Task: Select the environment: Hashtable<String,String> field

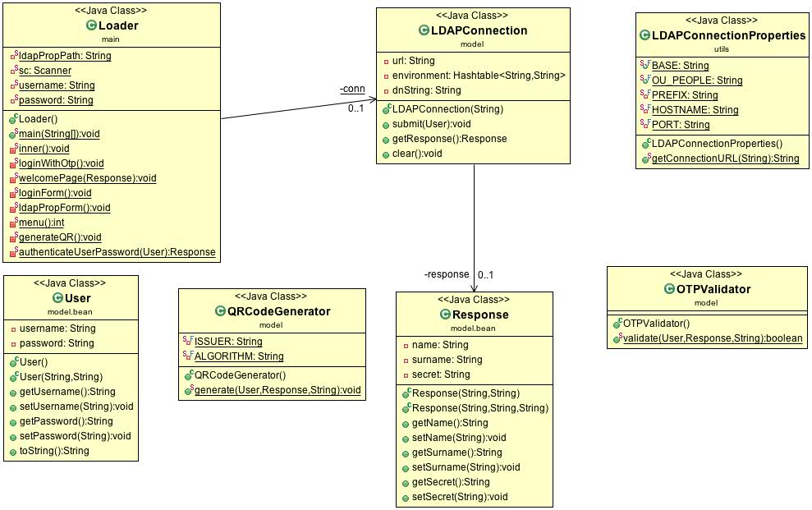Action: [x=479, y=76]
